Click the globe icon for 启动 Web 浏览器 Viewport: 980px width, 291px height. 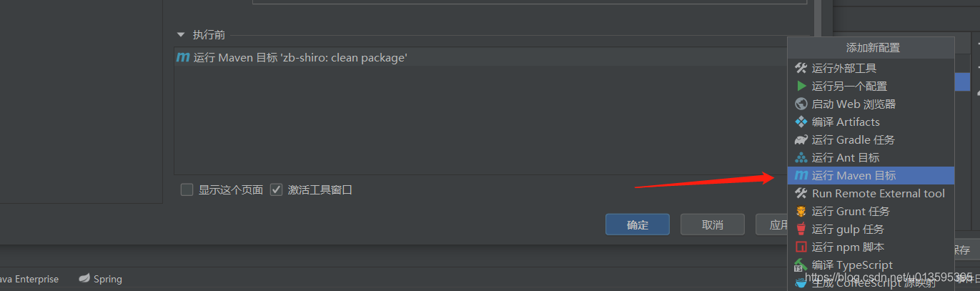(x=801, y=104)
